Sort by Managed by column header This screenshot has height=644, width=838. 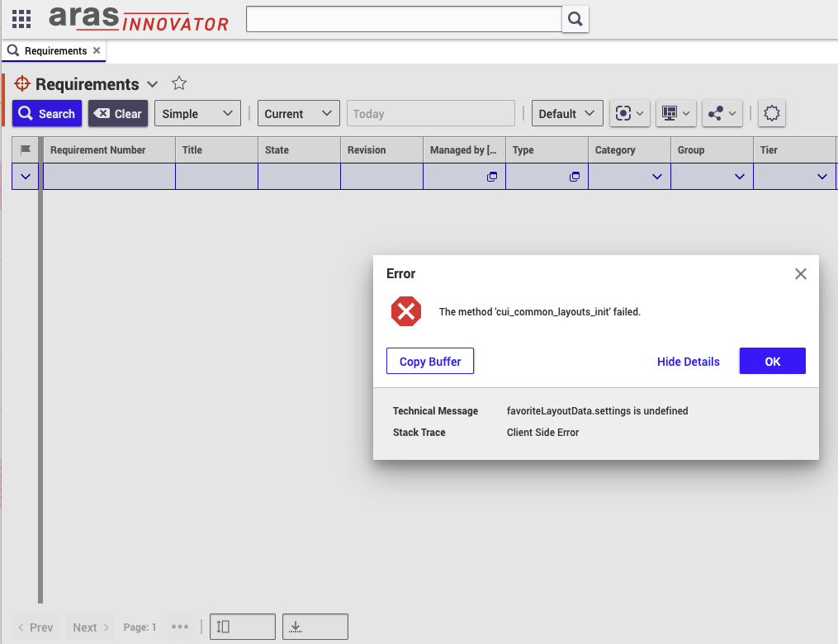[x=465, y=149]
